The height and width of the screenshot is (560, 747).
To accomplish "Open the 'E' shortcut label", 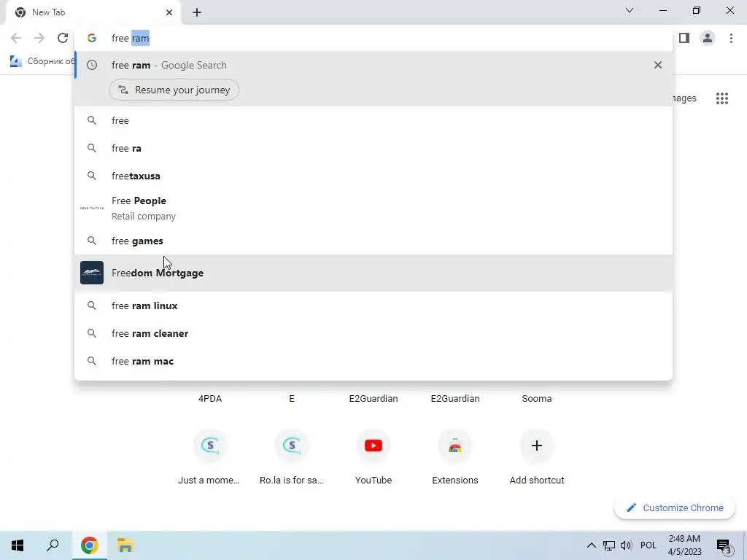I will pos(292,399).
